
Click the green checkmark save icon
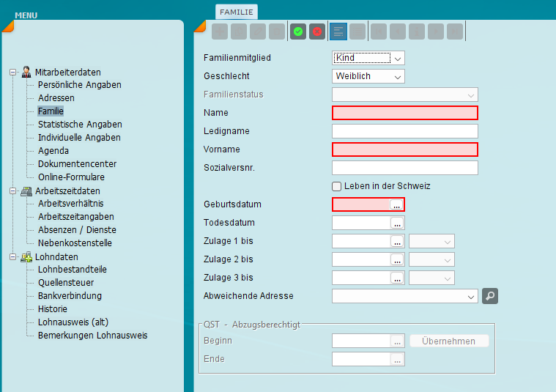pyautogui.click(x=298, y=32)
